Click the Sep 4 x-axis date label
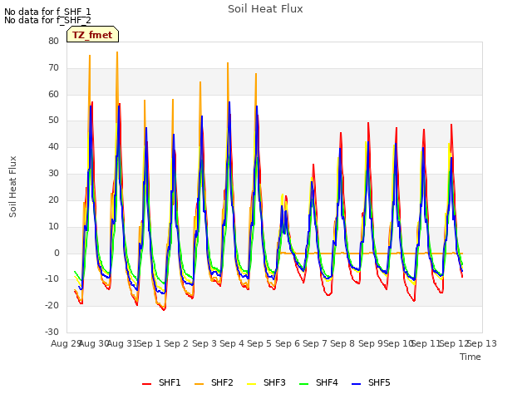Screen dimensions: 532x399 [x=232, y=343]
